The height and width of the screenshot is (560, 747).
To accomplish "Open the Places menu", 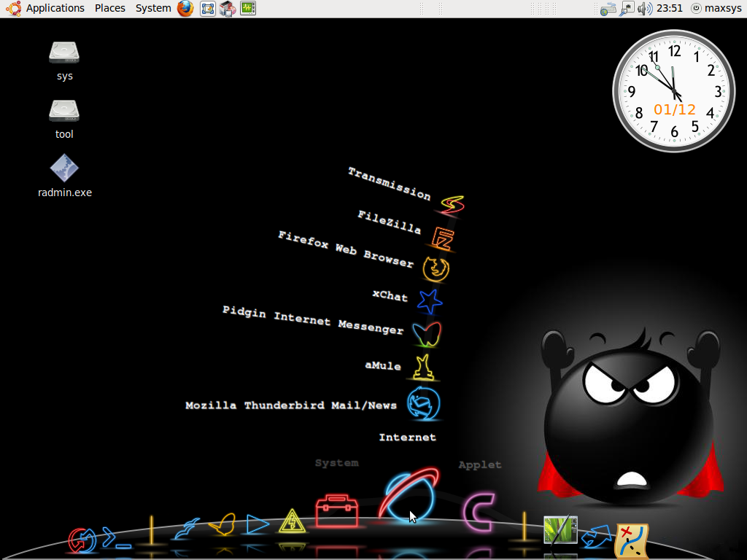I will click(109, 8).
